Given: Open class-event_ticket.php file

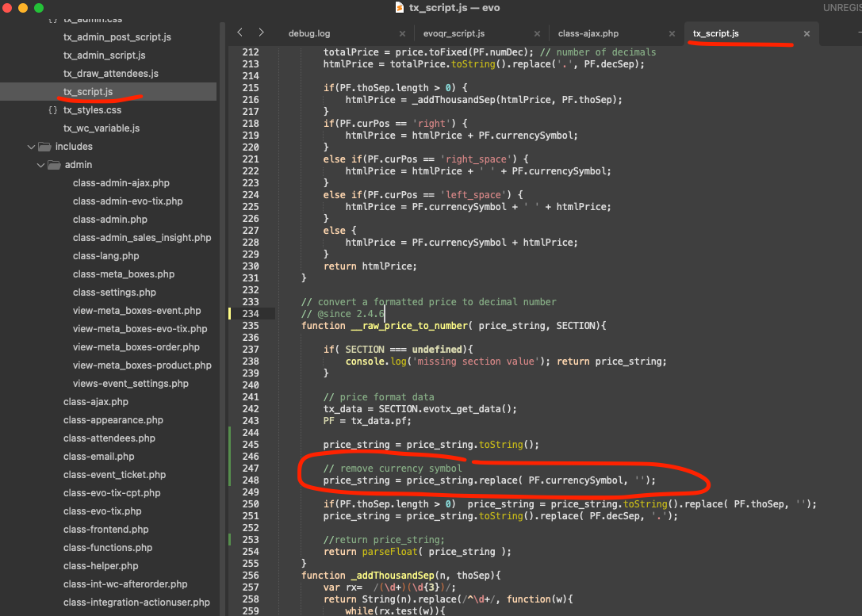Looking at the screenshot, I should coord(114,474).
